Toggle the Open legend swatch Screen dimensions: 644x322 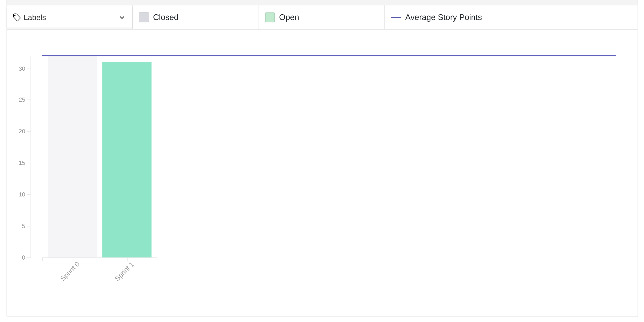pos(270,18)
